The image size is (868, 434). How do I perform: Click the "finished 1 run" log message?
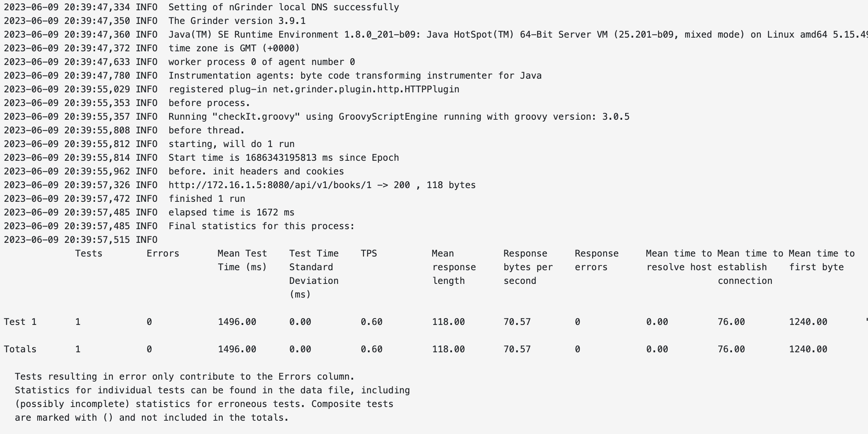pos(207,199)
